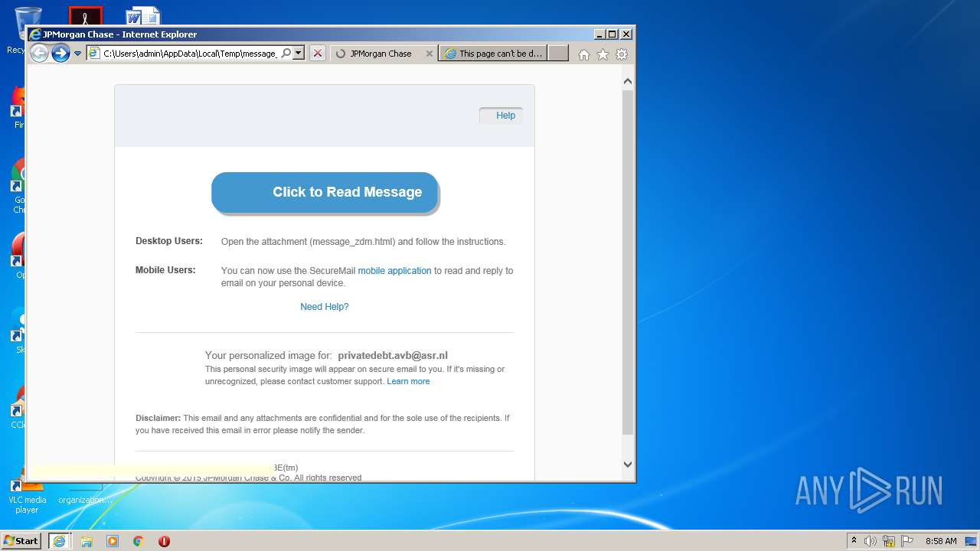Screen dimensions: 980x551
Task: Open the recent pages dropdown arrow
Action: [x=77, y=54]
